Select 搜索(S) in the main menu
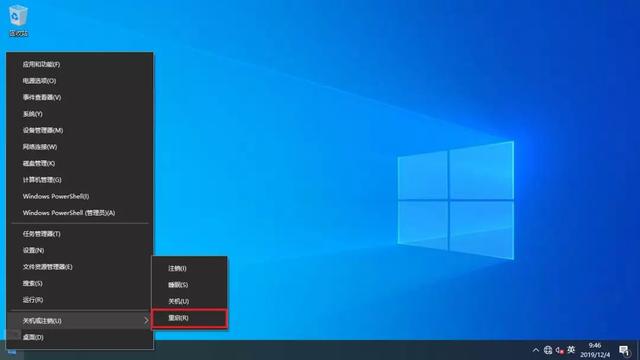The image size is (640, 360). click(x=80, y=283)
